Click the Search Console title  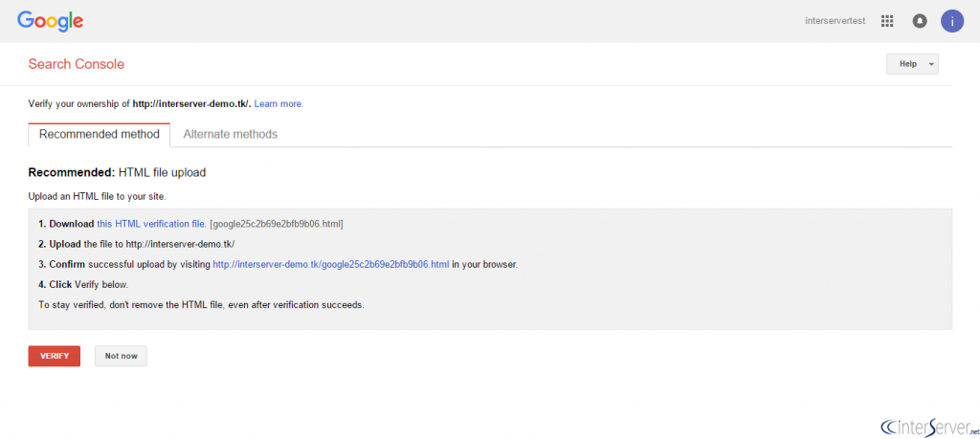click(77, 64)
